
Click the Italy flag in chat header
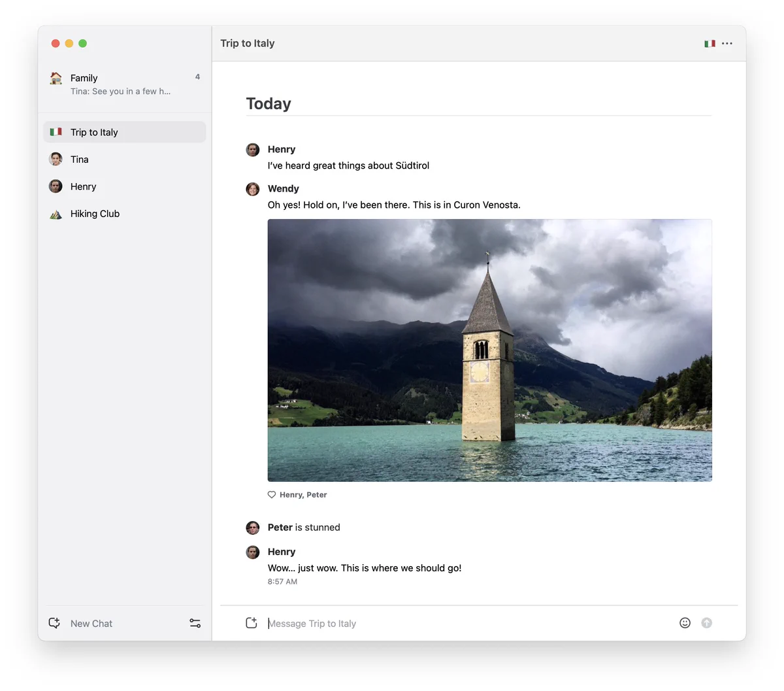coord(710,44)
